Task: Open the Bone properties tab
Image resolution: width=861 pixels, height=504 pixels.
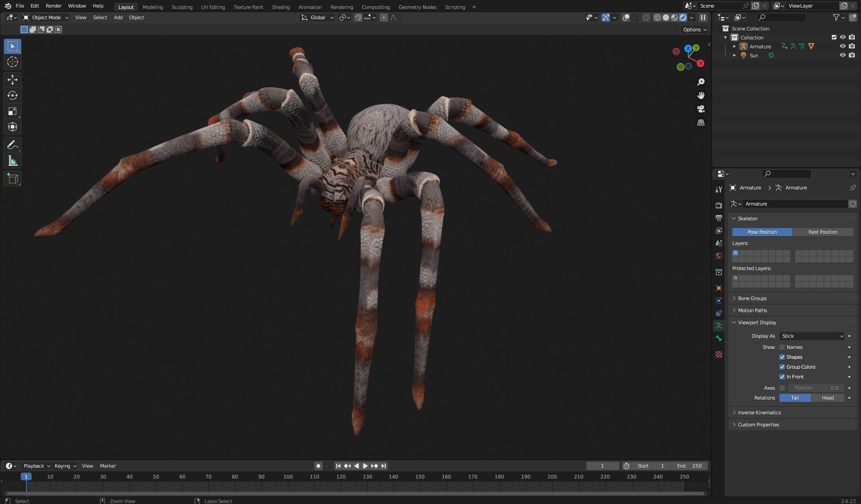Action: pos(719,338)
